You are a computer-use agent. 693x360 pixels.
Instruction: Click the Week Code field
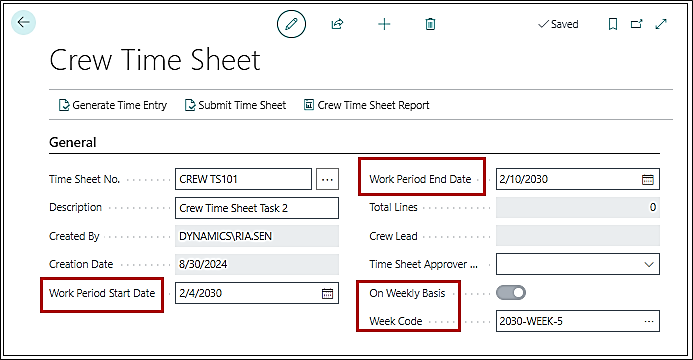coord(578,321)
